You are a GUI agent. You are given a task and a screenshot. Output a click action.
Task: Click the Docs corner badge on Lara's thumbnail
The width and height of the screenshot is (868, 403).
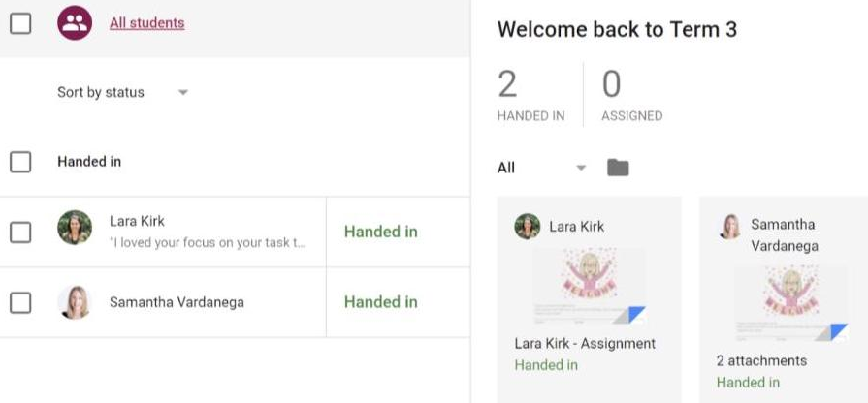tap(629, 315)
